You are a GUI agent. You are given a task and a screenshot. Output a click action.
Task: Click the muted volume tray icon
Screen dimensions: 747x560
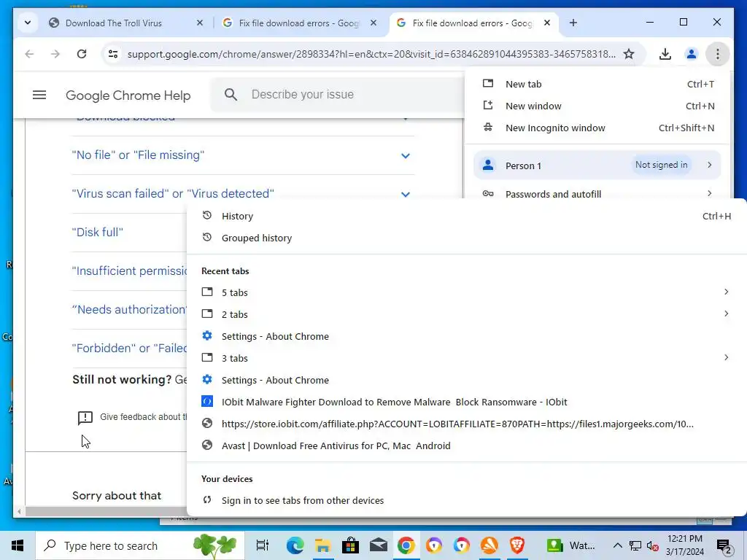click(x=653, y=545)
